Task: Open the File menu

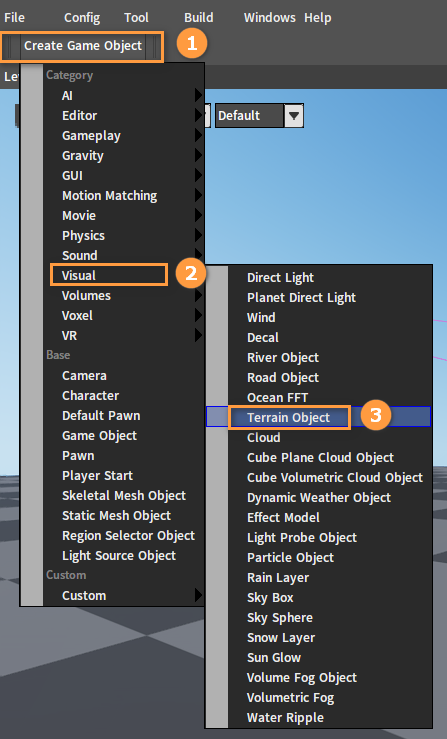Action: pos(14,18)
